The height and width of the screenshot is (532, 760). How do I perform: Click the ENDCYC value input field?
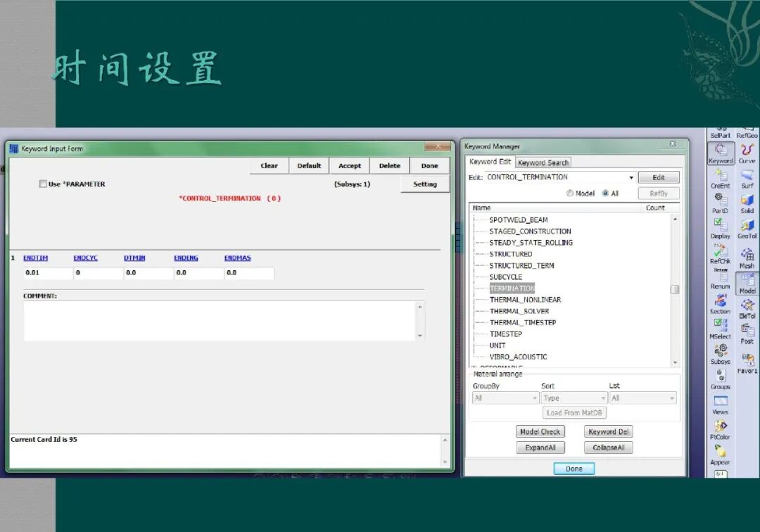click(x=98, y=273)
